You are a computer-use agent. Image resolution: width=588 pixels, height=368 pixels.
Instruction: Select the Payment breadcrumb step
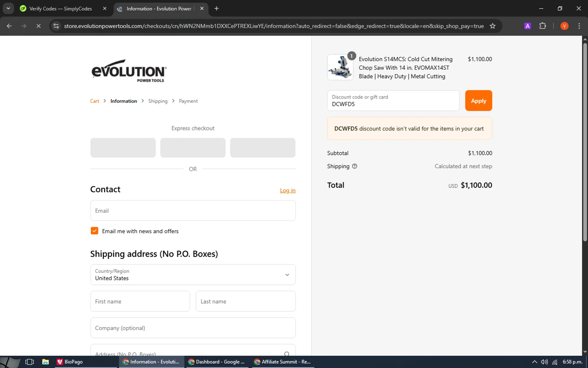click(189, 101)
